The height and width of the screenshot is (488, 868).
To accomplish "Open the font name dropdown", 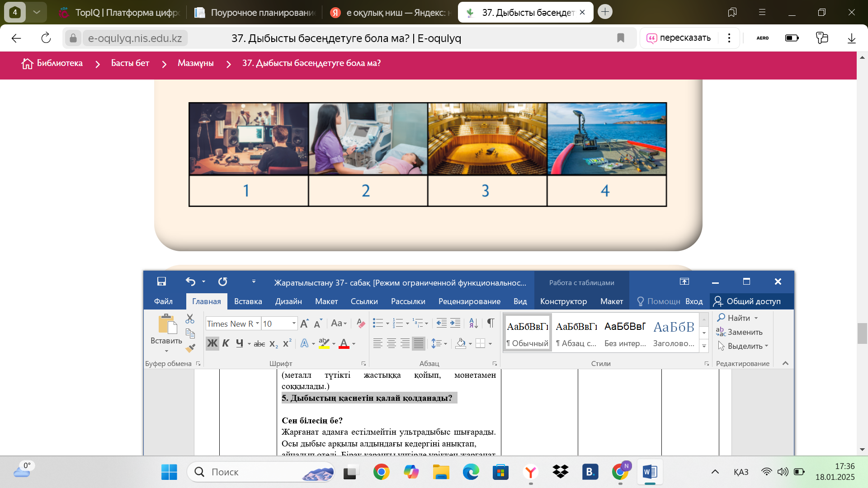I will coord(257,324).
